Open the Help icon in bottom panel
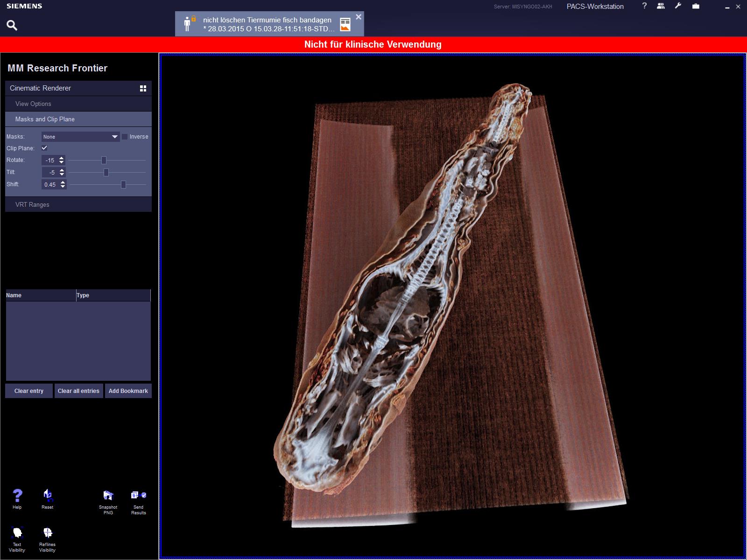The width and height of the screenshot is (747, 560). pos(17,496)
